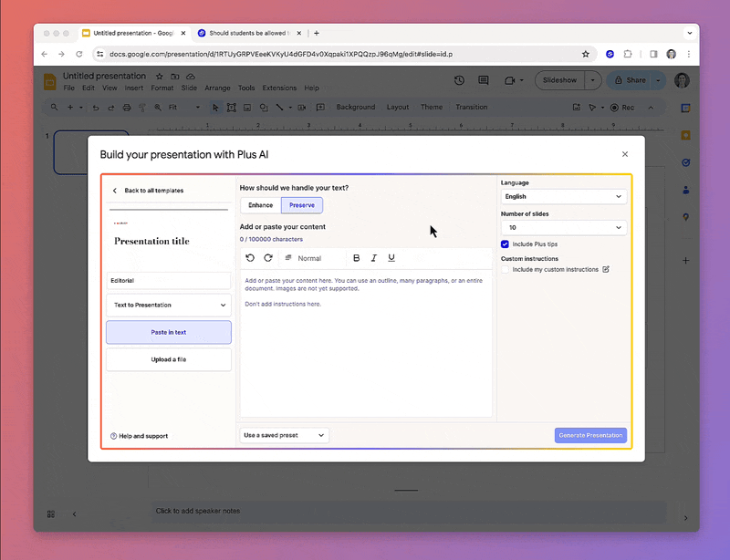
Task: Open version history clock icon
Action: click(x=459, y=80)
